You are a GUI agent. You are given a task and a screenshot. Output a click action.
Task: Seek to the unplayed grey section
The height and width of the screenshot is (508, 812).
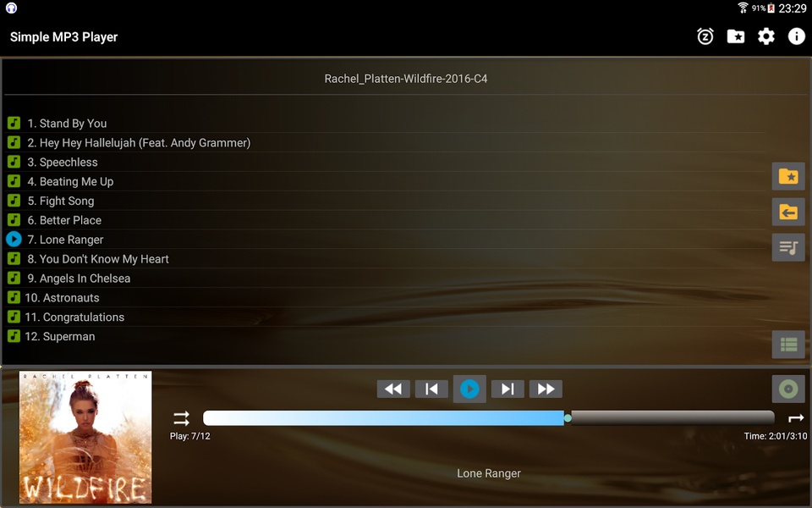coord(672,417)
